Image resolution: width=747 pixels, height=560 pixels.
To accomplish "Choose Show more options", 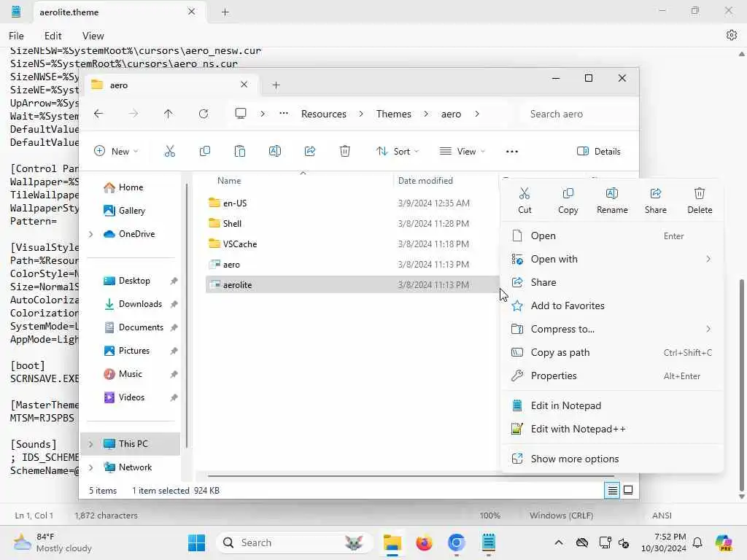I will [x=612, y=459].
